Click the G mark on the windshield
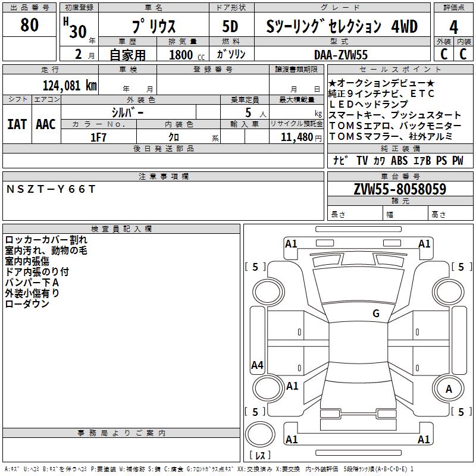The height and width of the screenshot is (476, 476). click(376, 313)
